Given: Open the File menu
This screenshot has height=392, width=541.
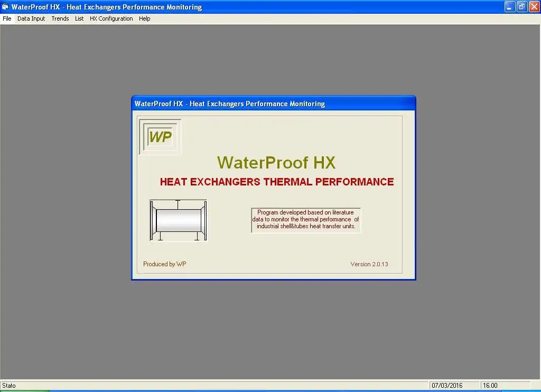Looking at the screenshot, I should point(7,18).
